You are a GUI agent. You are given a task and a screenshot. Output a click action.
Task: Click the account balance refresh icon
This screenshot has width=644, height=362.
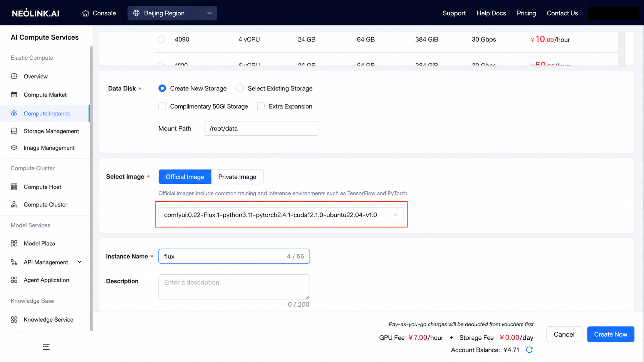click(x=529, y=350)
